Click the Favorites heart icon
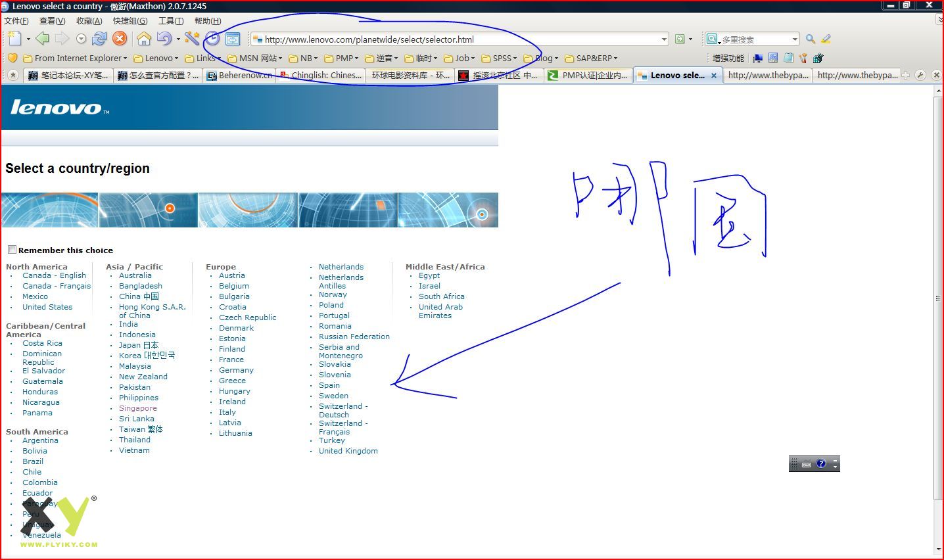Viewport: 944px width, 560px height. point(12,58)
